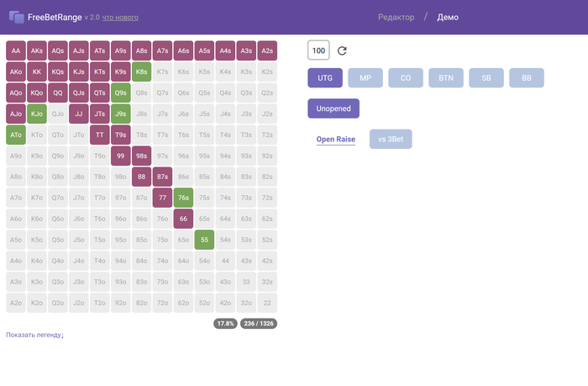This screenshot has width=588, height=386.
Task: Click the stack size input field
Action: (318, 50)
